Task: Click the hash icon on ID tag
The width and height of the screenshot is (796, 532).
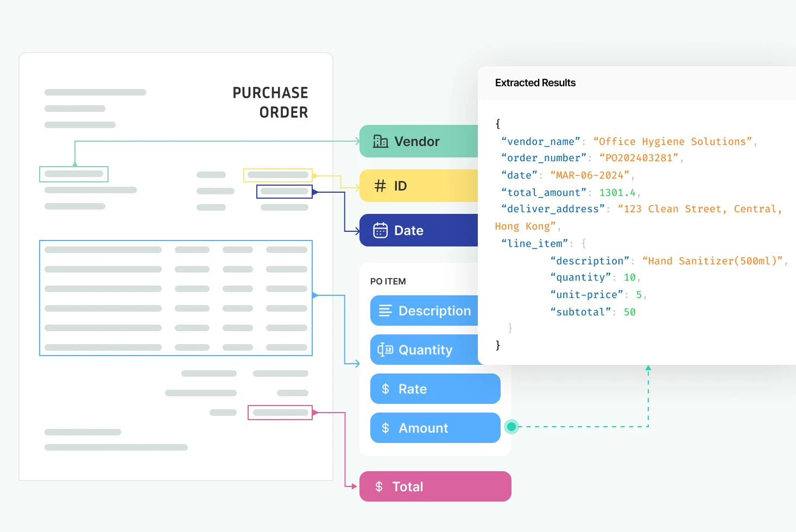Action: click(380, 186)
